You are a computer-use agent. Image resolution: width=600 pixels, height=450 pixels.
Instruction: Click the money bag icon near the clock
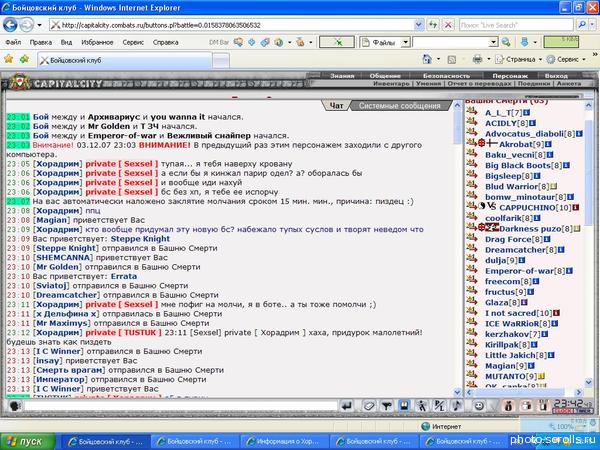pyautogui.click(x=509, y=406)
